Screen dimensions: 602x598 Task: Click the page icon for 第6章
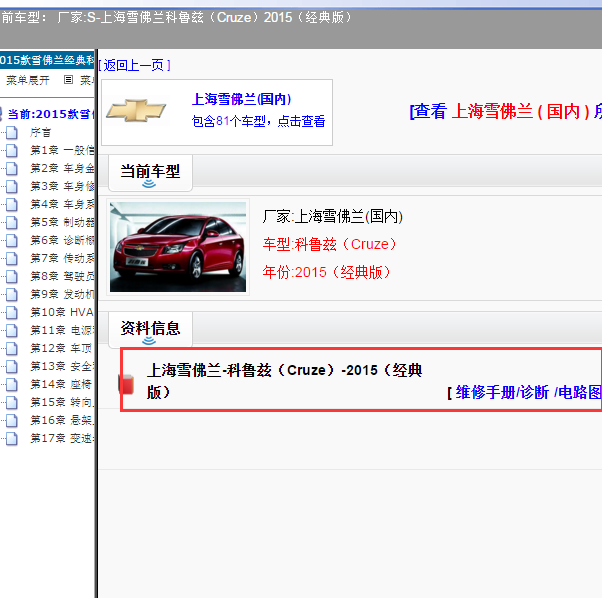pyautogui.click(x=12, y=241)
